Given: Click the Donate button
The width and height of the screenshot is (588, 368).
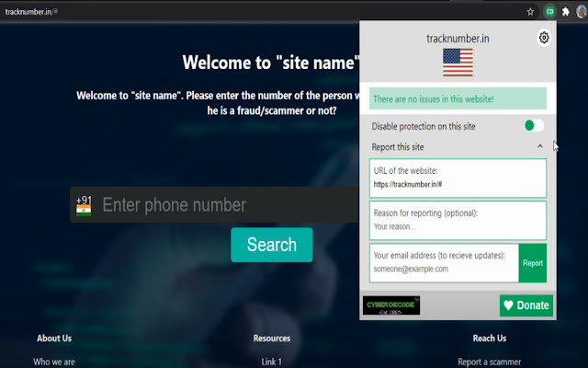Looking at the screenshot, I should click(x=526, y=305).
